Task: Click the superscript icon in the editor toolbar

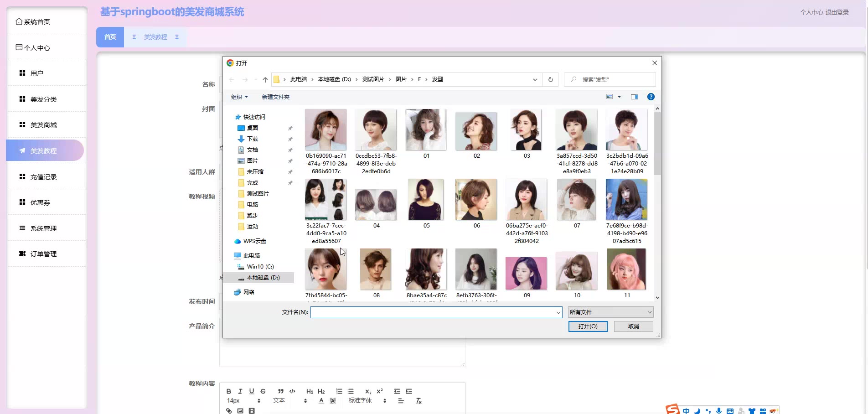Action: (380, 391)
